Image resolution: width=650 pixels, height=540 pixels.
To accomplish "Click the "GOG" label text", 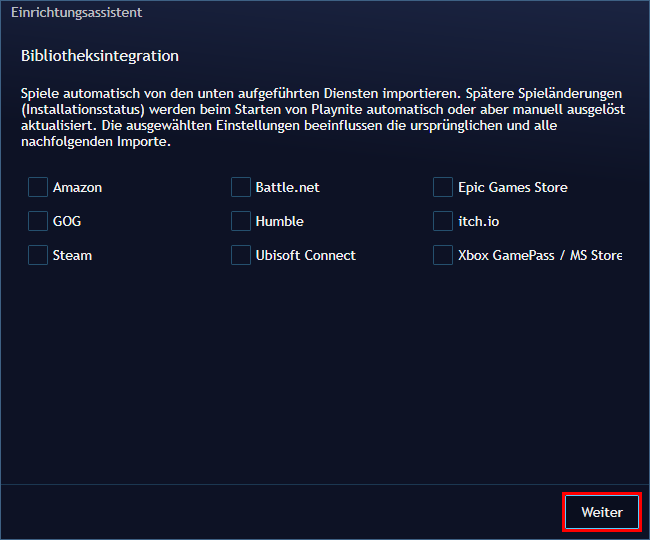I will [67, 222].
